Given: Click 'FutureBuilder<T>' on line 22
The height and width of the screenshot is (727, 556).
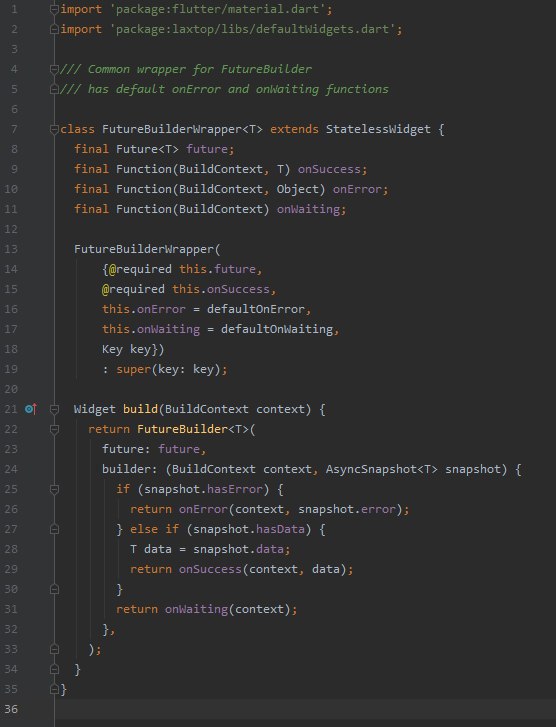Looking at the screenshot, I should [x=192, y=429].
